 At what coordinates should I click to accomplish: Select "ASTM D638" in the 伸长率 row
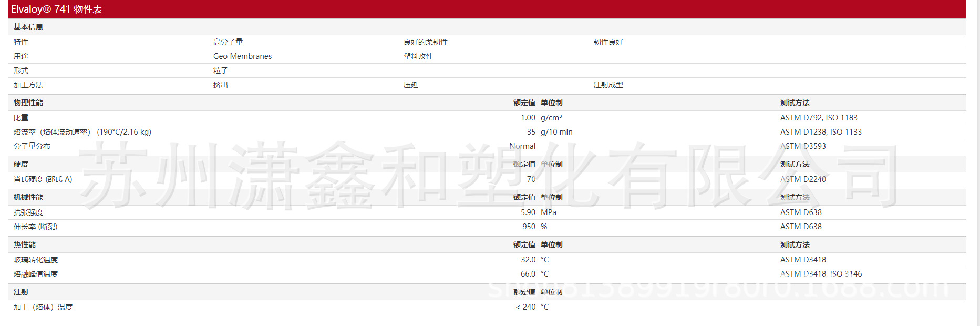(x=801, y=227)
